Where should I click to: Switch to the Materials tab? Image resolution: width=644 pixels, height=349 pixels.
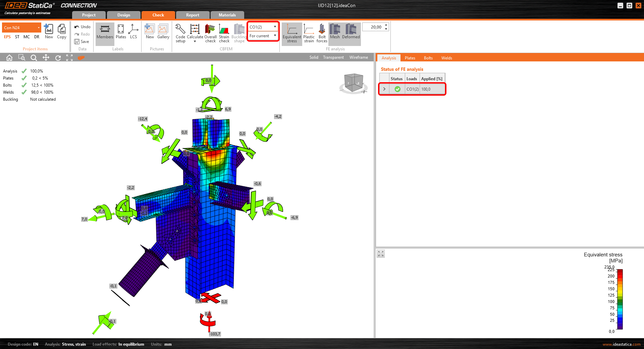click(227, 15)
